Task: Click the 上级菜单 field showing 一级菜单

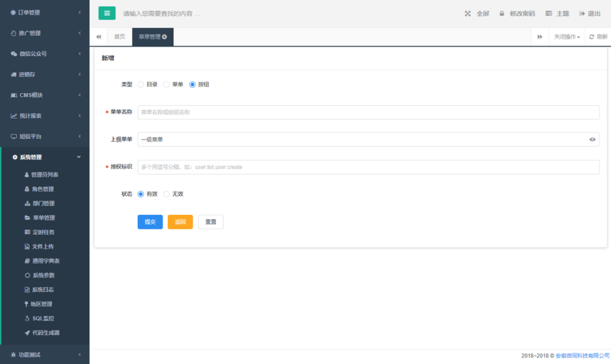Action: [368, 140]
